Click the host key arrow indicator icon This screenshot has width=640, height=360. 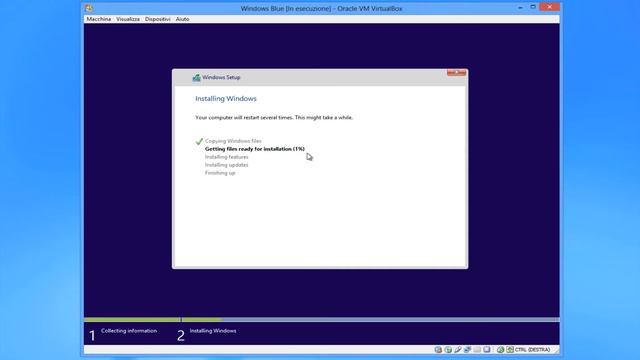point(510,349)
